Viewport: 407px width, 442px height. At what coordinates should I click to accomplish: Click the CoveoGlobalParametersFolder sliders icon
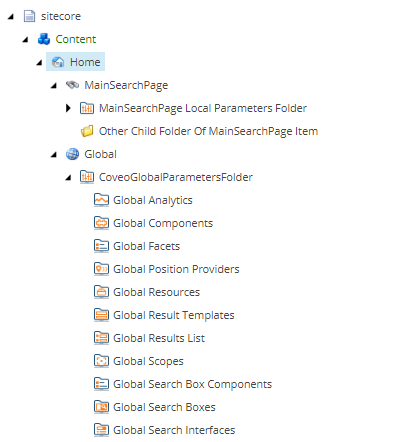click(x=87, y=177)
